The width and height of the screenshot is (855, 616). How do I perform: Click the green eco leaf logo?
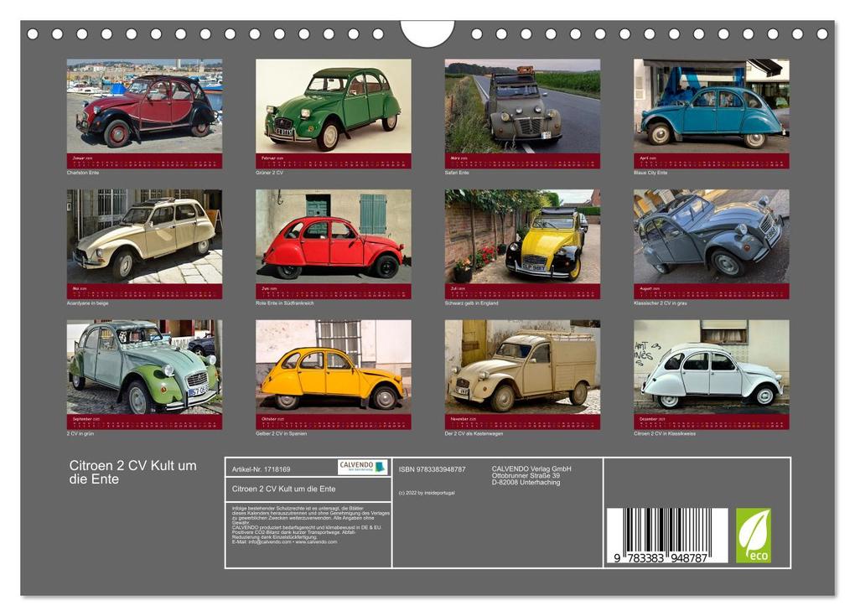click(753, 536)
